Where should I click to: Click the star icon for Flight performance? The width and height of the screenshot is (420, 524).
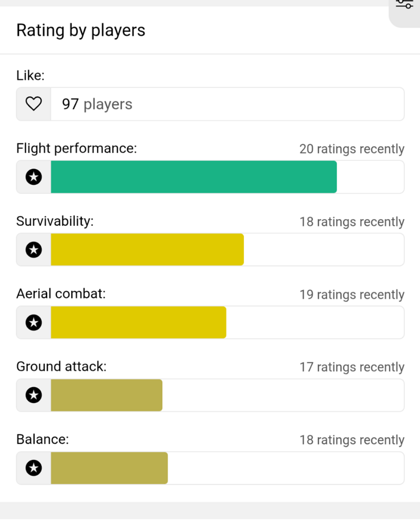(34, 177)
